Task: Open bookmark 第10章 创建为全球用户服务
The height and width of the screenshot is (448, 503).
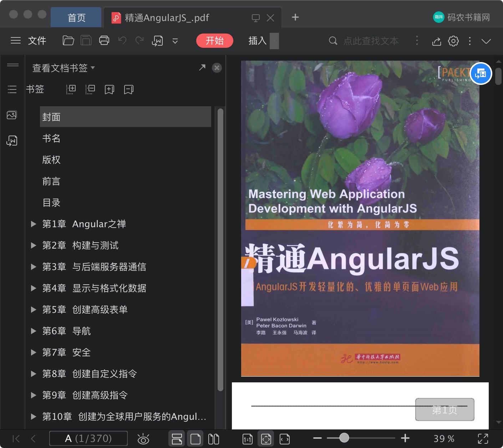Action: click(x=124, y=417)
